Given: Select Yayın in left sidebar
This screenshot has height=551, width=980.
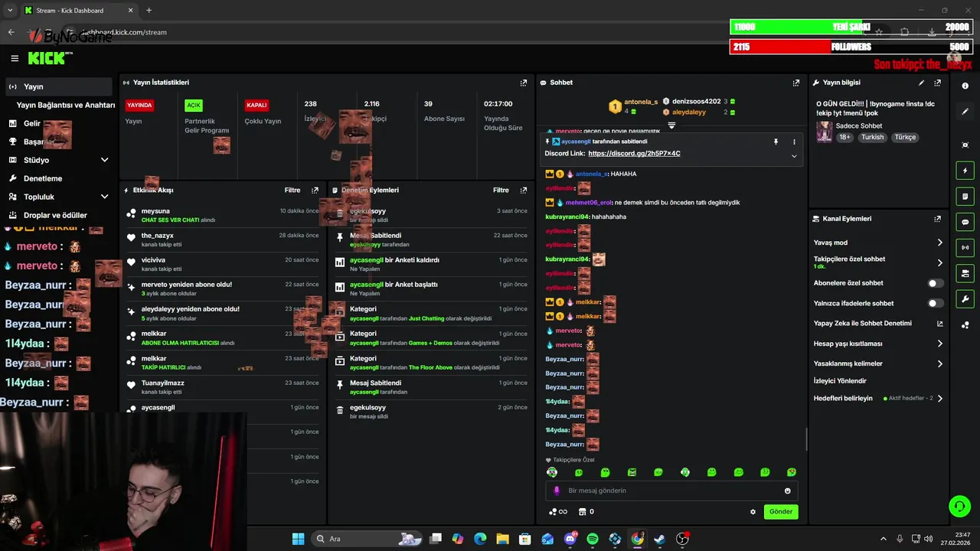Looking at the screenshot, I should tap(59, 86).
